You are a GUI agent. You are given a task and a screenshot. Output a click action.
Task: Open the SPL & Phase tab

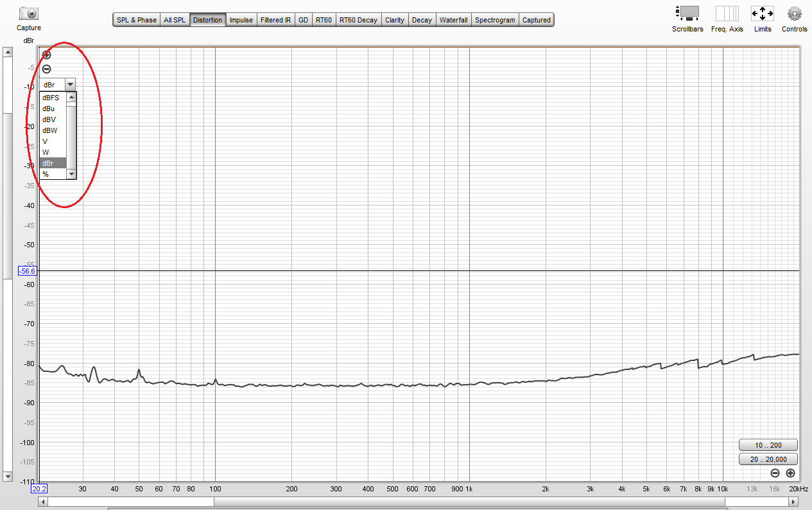[137, 20]
